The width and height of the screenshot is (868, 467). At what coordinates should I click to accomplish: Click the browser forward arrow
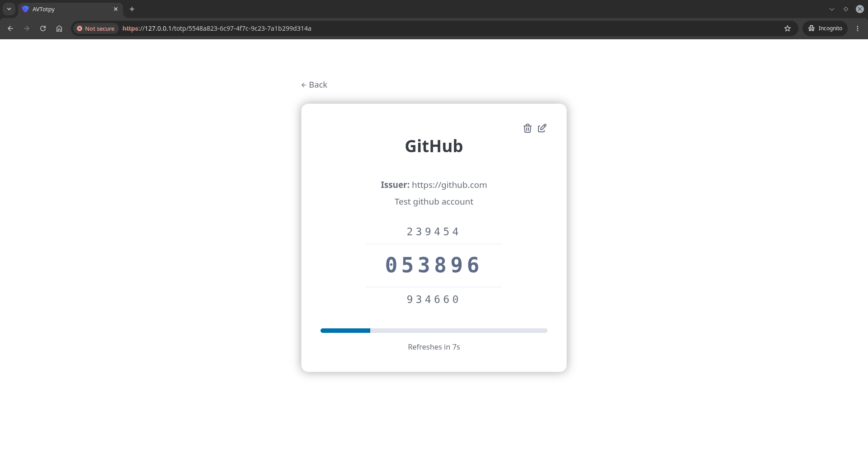pos(27,28)
